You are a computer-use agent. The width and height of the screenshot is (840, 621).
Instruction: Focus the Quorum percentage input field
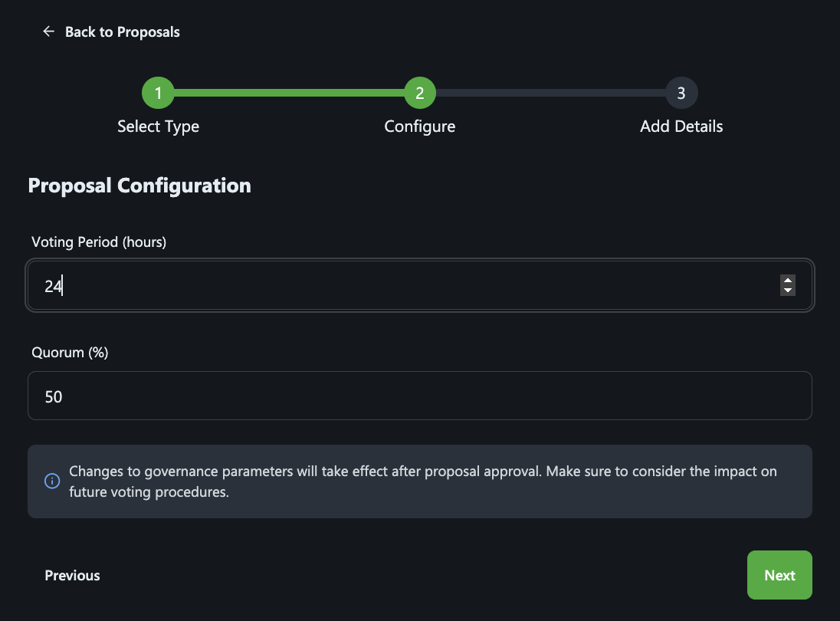(420, 396)
